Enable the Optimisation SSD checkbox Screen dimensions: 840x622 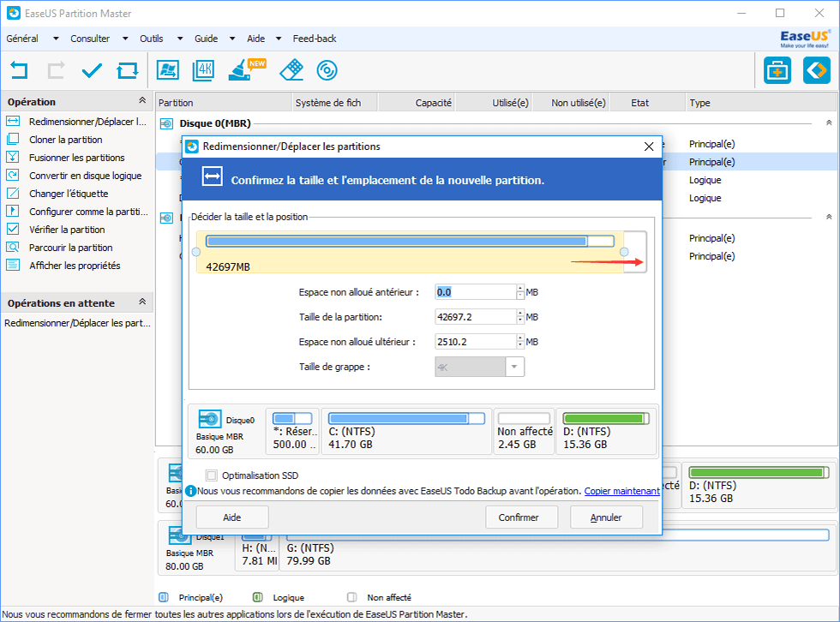[212, 475]
